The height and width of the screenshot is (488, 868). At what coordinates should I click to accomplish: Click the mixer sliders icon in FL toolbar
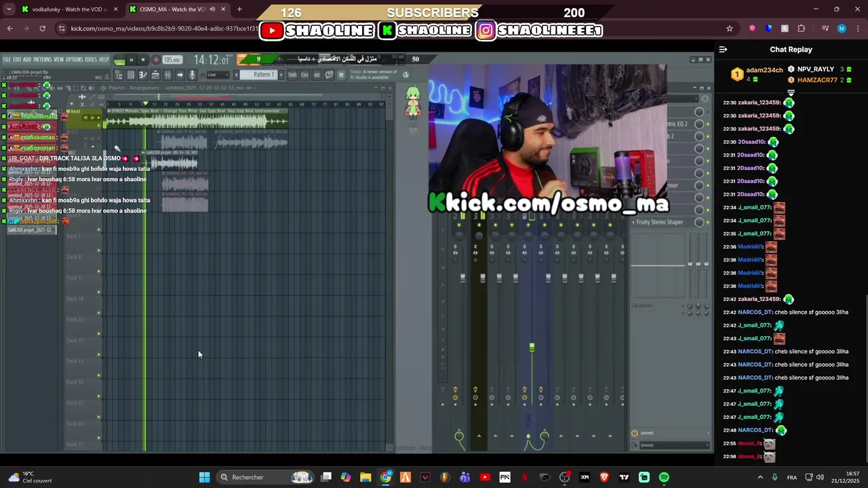(x=167, y=75)
